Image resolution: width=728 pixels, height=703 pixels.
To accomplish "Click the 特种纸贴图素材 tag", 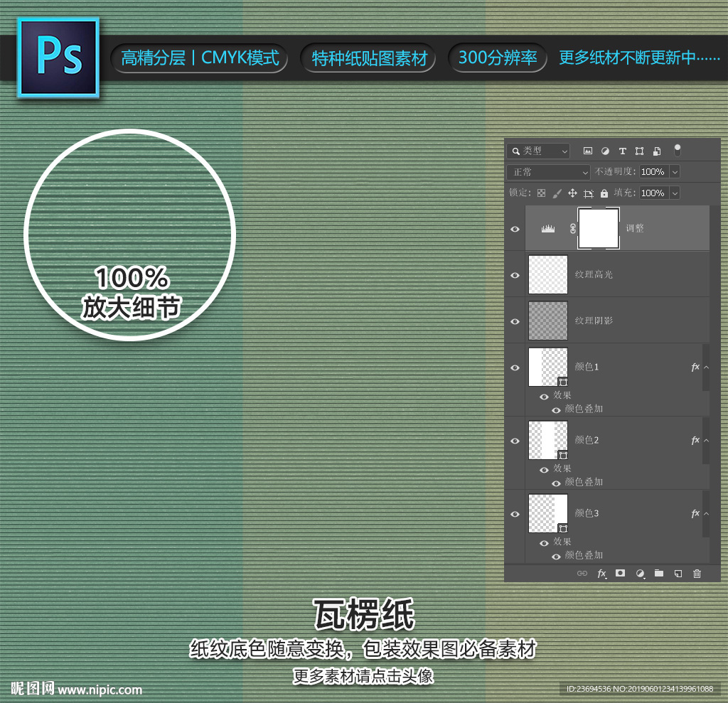I will [x=369, y=58].
